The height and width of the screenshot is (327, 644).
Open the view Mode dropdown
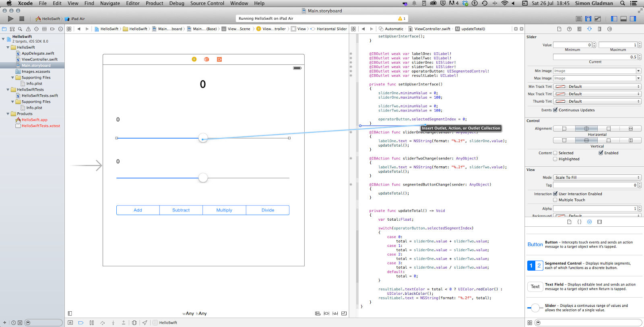[597, 178]
